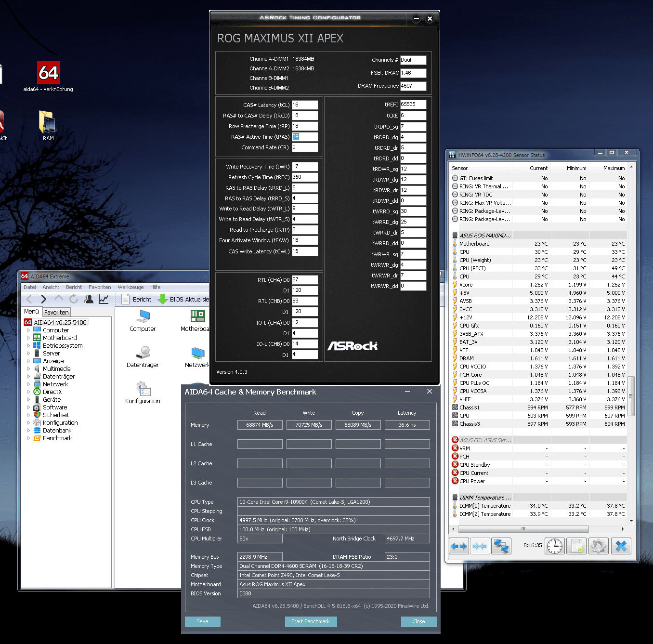Click HWiNFO collapse columns arrows icon

point(480,546)
